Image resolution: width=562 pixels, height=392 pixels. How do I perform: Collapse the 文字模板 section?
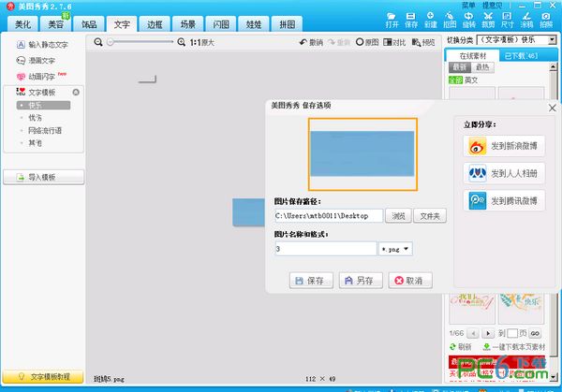76,92
